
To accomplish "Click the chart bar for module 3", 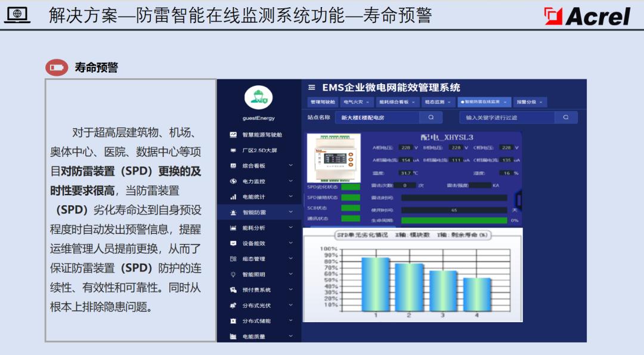I will click(442, 291).
